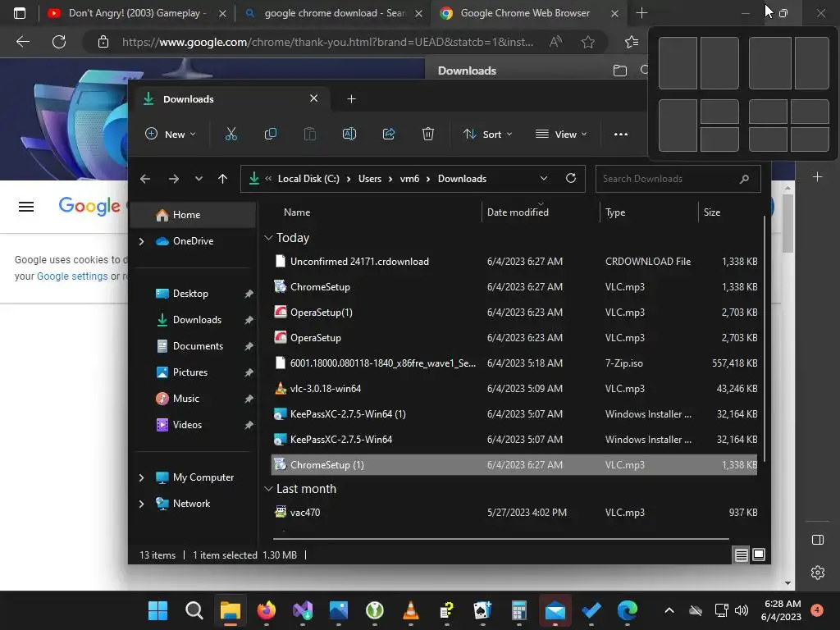Open Google hamburger menu
This screenshot has height=630, width=840.
[26, 206]
